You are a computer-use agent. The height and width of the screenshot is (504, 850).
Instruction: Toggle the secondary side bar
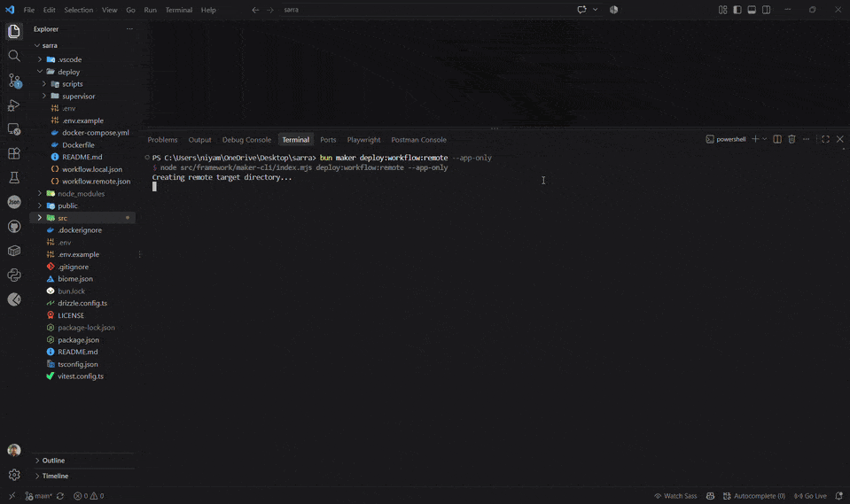(766, 10)
